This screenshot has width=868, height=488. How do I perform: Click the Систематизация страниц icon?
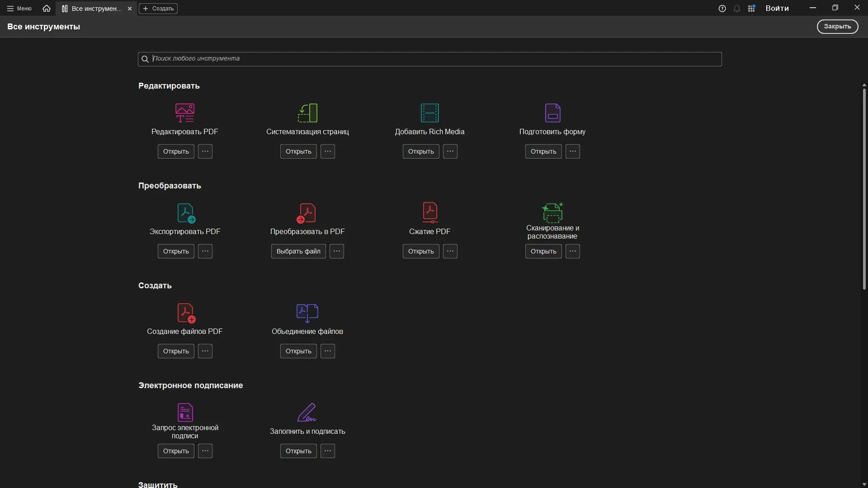[x=307, y=113]
